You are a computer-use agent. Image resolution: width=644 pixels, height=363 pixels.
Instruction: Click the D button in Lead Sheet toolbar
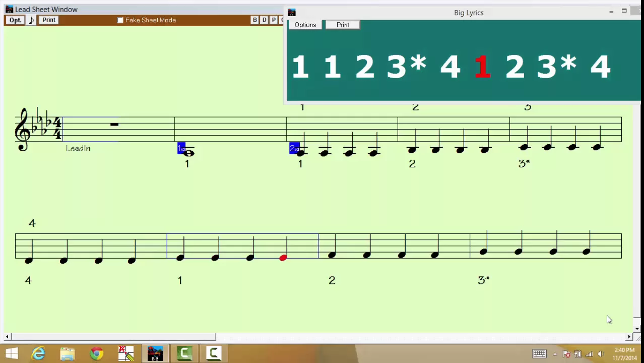265,20
